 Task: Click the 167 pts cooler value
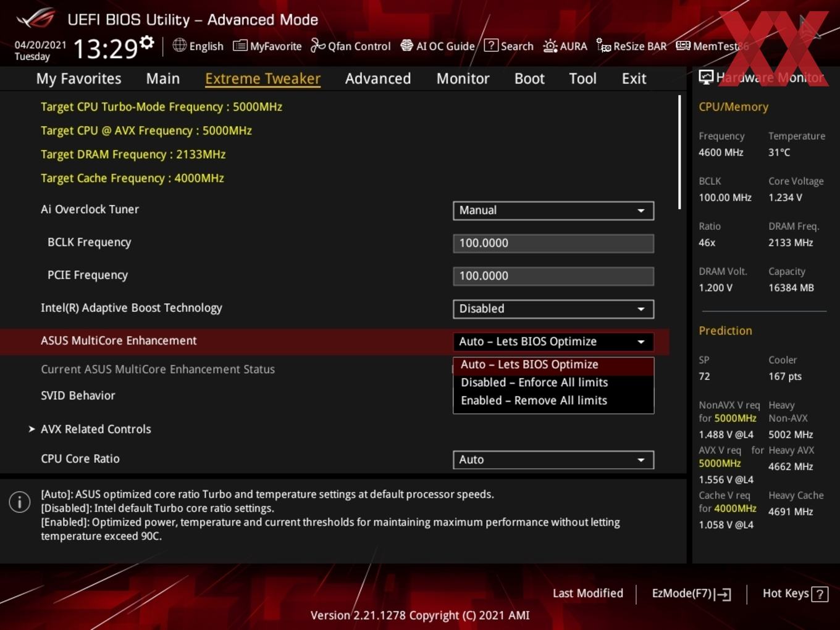click(x=785, y=376)
